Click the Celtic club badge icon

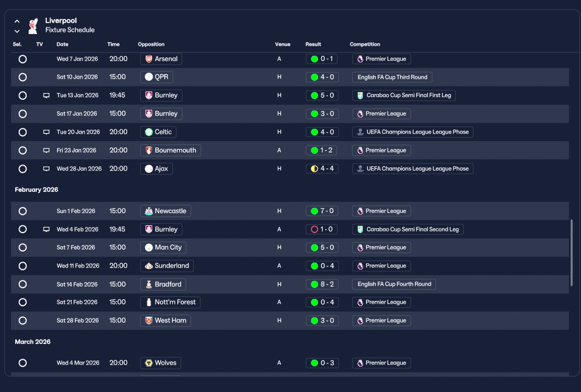(x=148, y=132)
